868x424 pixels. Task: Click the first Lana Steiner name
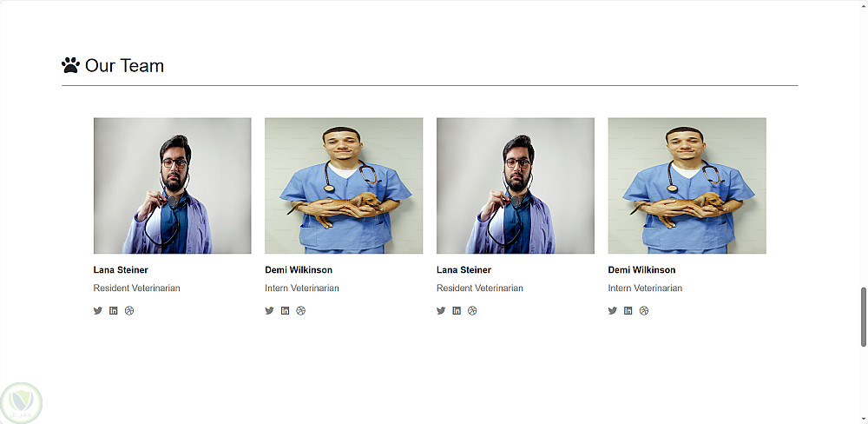(121, 270)
